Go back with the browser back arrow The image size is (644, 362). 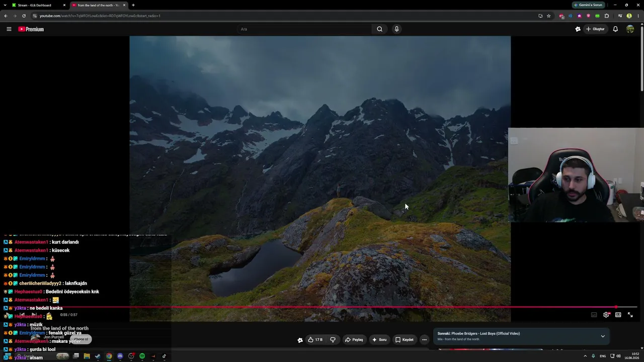coord(6,16)
